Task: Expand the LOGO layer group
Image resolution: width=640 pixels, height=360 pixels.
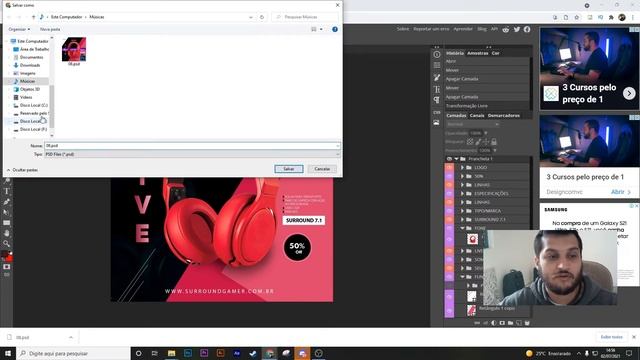Action: click(462, 167)
